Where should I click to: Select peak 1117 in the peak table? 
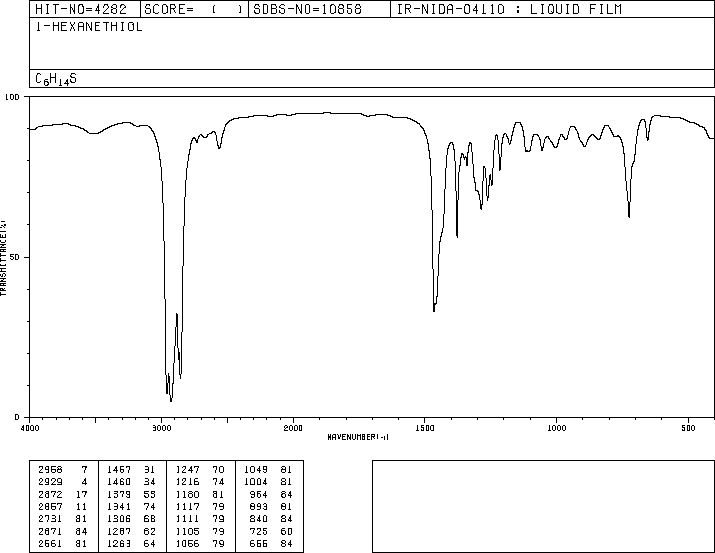point(187,506)
